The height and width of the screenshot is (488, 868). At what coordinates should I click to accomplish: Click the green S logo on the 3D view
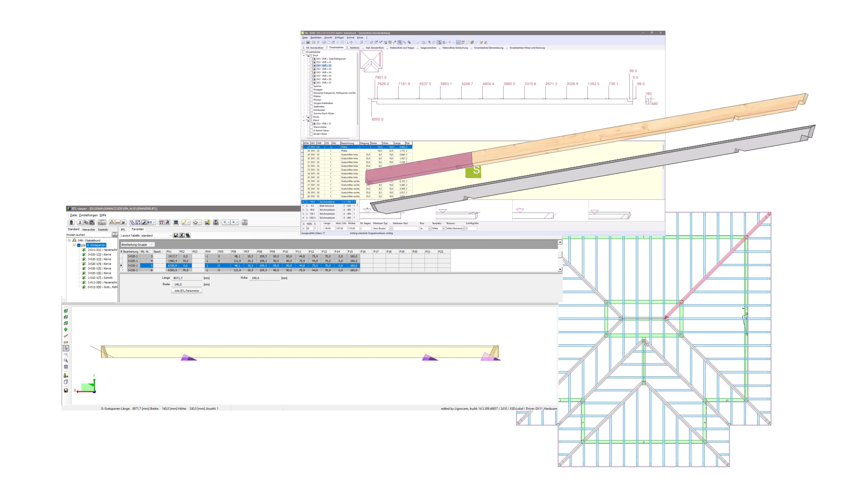pos(473,171)
